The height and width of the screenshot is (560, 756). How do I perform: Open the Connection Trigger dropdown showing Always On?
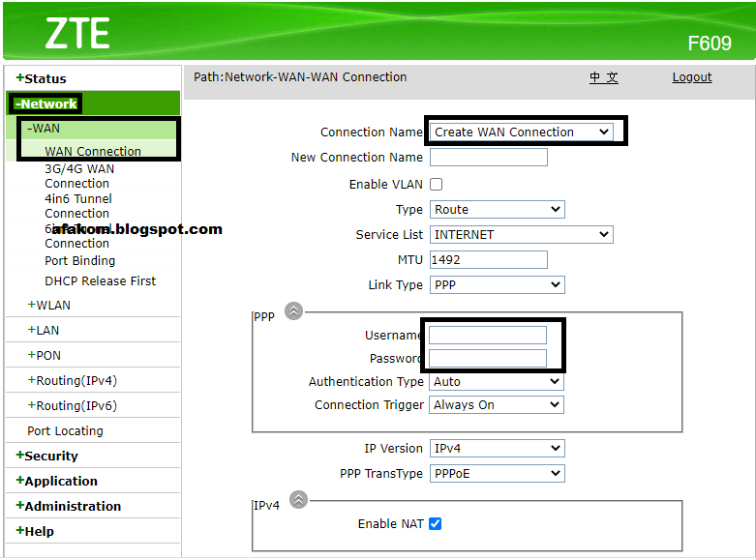click(497, 405)
